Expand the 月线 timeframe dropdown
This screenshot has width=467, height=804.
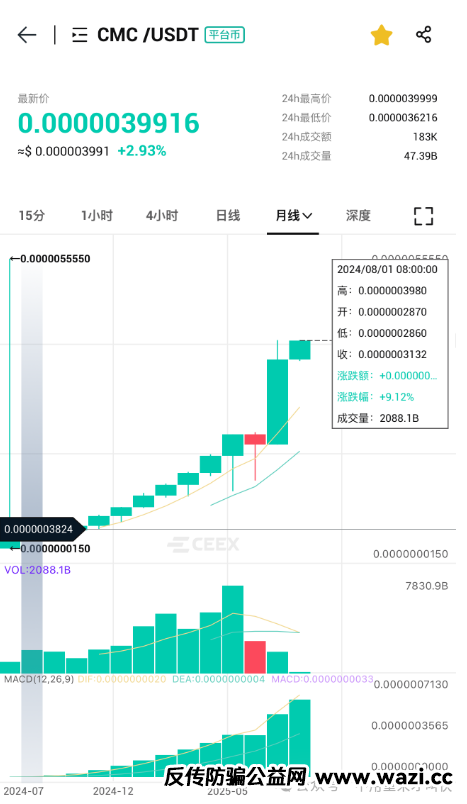coord(293,215)
